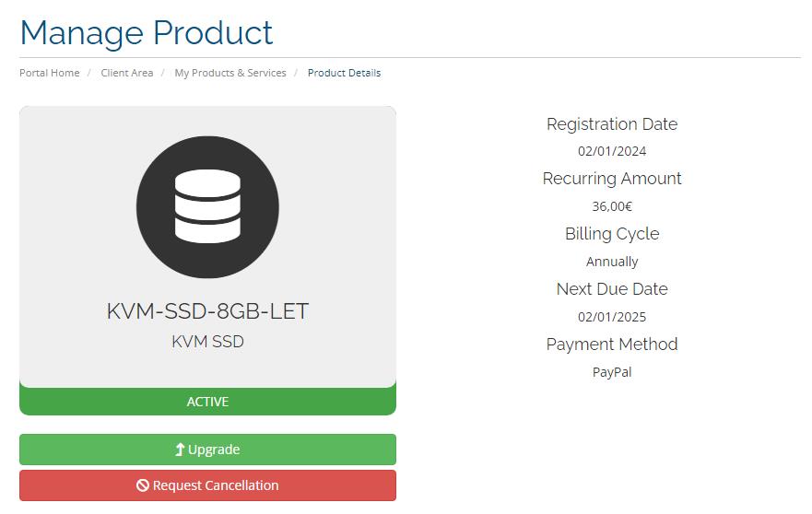This screenshot has width=812, height=514.
Task: Click the Next Due Date label
Action: pyautogui.click(x=611, y=289)
